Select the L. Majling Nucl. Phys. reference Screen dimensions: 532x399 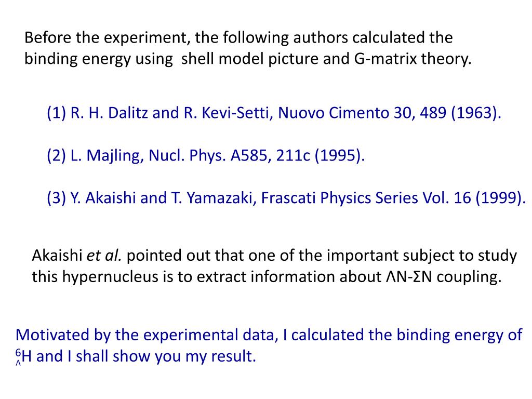coord(206,155)
